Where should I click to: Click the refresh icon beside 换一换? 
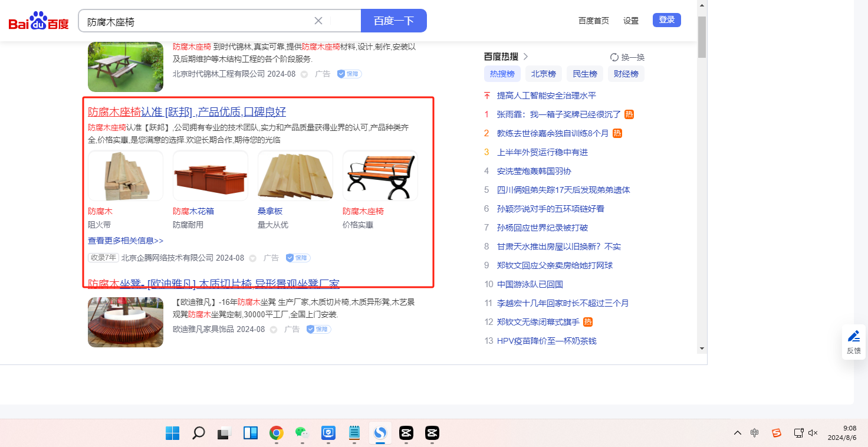(x=614, y=57)
